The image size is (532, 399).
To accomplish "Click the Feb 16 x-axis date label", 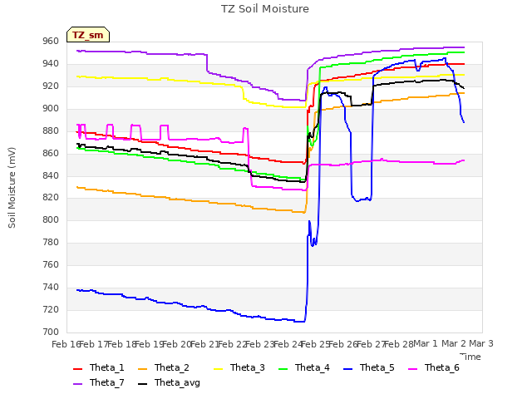I will (66, 344).
